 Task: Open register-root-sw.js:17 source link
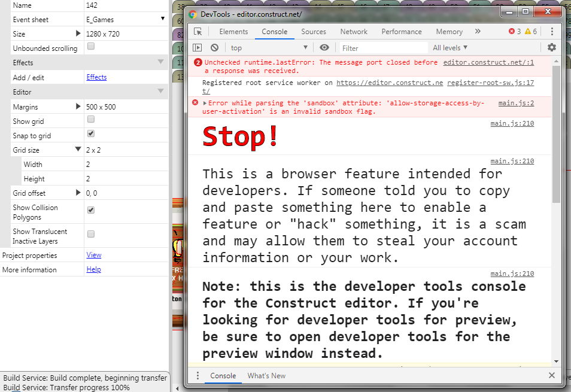(491, 83)
